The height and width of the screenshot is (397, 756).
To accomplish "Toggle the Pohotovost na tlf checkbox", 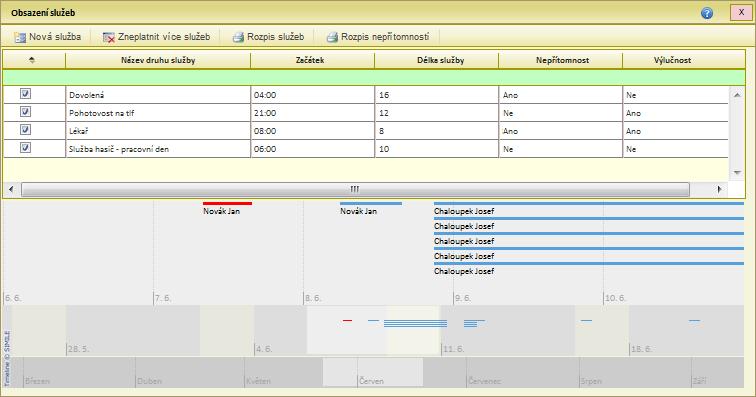I will click(x=26, y=112).
